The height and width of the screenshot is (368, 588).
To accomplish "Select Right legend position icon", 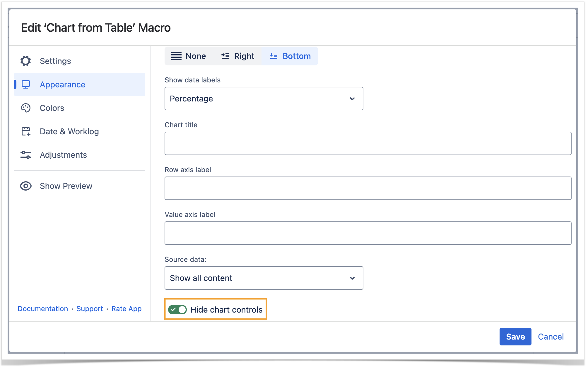I will 225,56.
